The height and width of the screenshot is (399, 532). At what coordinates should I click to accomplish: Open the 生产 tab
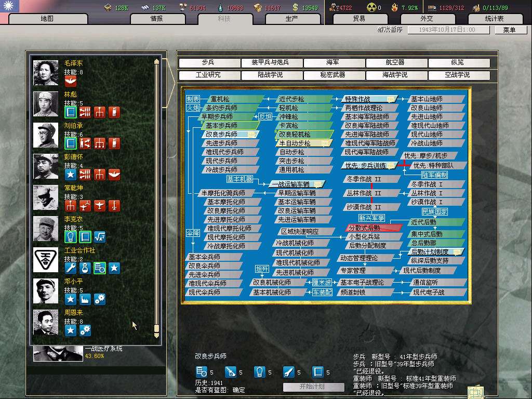pyautogui.click(x=292, y=19)
